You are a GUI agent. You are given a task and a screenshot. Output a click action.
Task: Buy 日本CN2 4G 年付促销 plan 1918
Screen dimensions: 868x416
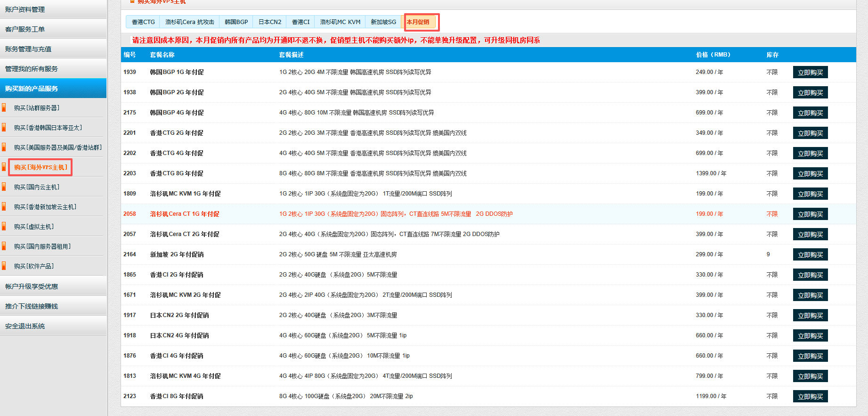click(x=810, y=335)
